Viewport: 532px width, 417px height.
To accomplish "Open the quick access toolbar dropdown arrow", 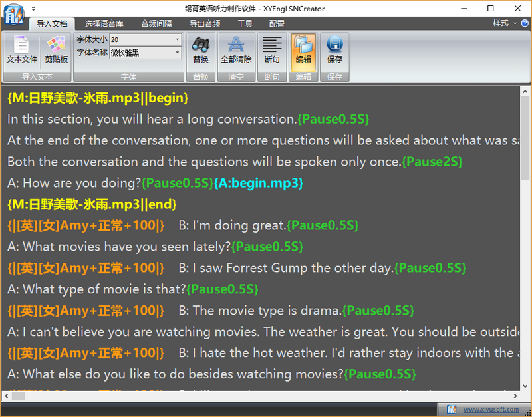I will point(33,9).
